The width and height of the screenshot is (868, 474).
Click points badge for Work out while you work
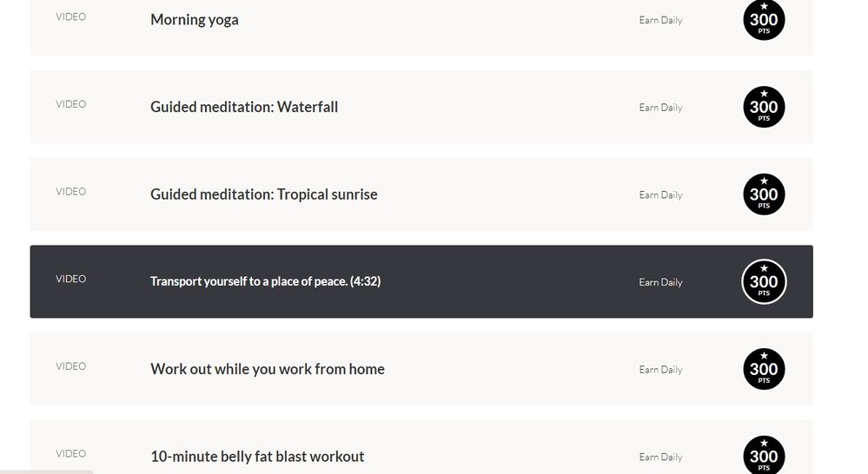(x=764, y=369)
